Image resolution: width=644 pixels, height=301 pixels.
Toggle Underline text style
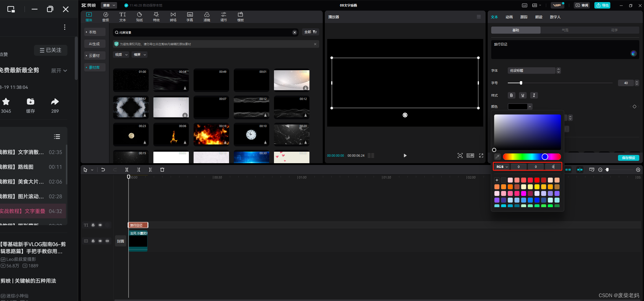523,95
